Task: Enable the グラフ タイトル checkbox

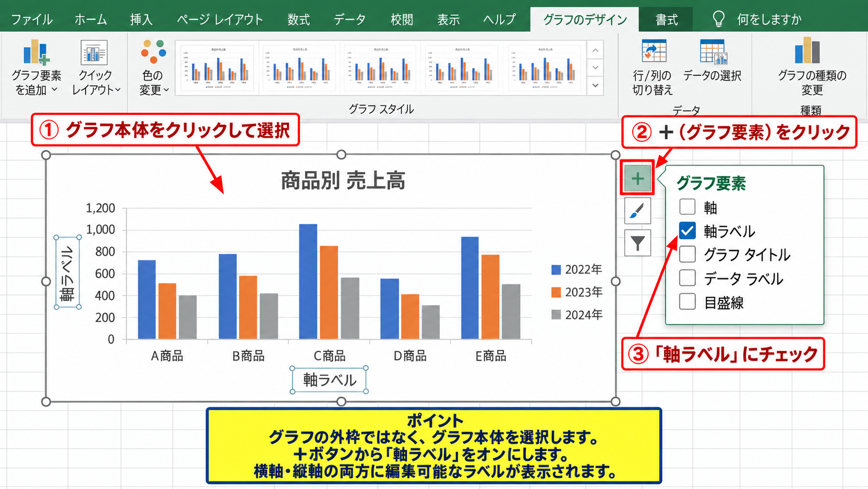Action: tap(687, 254)
